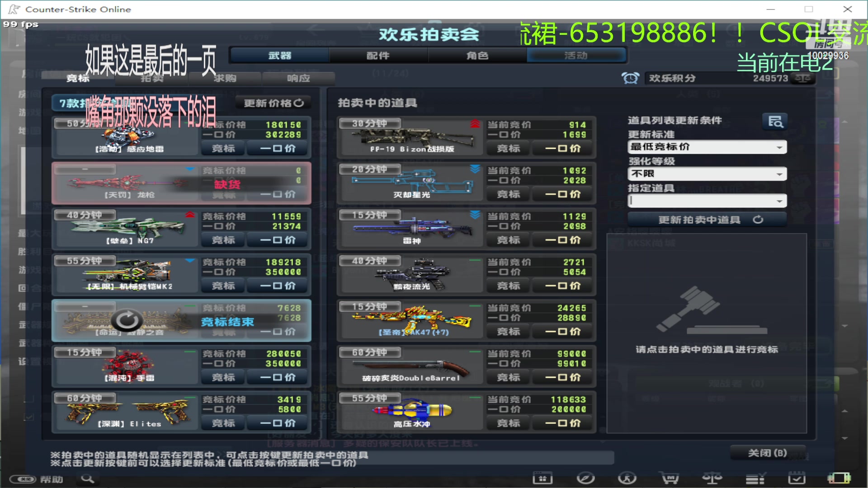Image resolution: width=868 pixels, height=488 pixels.
Task: Click the 缺货 out-of-stock label
Action: pyautogui.click(x=227, y=184)
